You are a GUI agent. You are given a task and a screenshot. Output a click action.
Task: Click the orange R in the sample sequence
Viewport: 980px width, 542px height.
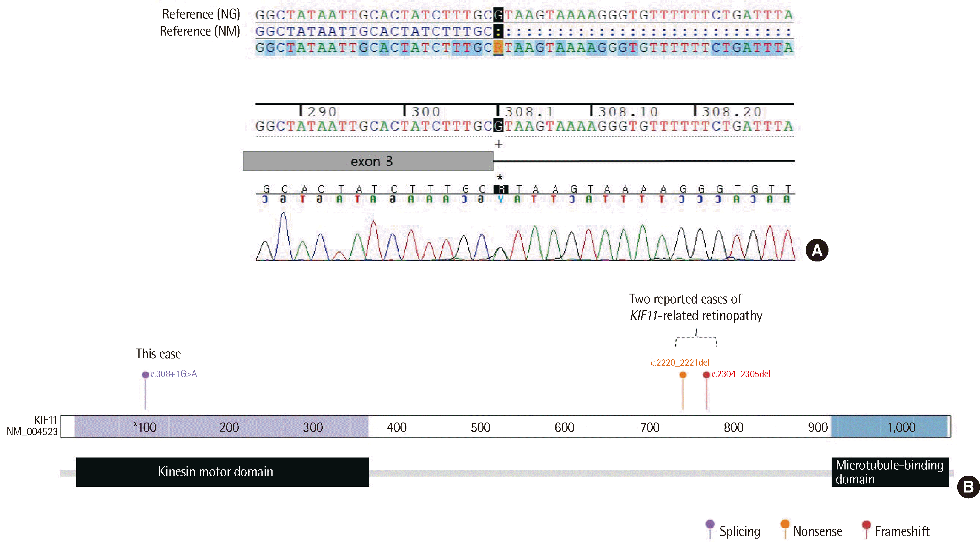click(498, 48)
